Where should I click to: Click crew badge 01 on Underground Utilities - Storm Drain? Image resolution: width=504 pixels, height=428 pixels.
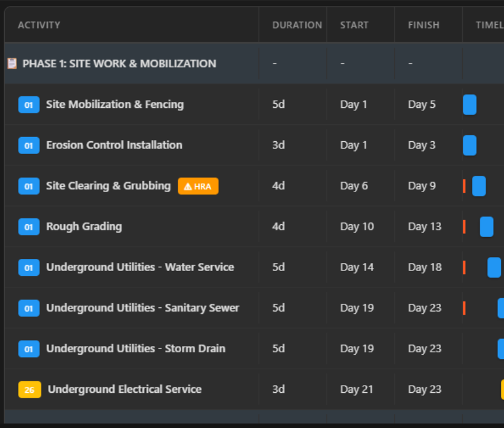(29, 349)
